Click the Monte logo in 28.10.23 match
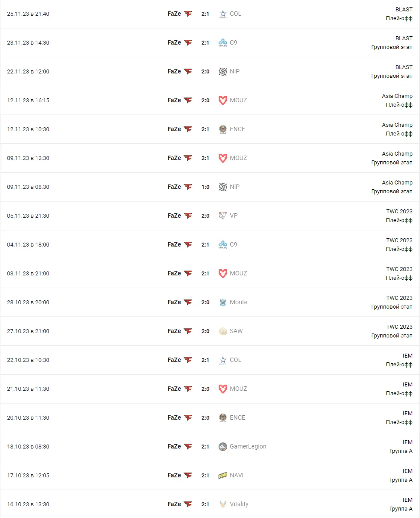 click(223, 302)
